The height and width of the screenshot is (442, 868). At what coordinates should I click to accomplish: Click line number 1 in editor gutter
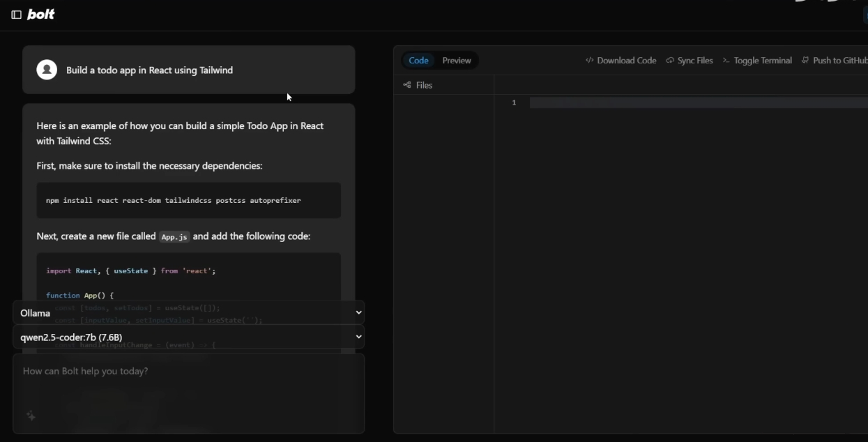pyautogui.click(x=514, y=103)
